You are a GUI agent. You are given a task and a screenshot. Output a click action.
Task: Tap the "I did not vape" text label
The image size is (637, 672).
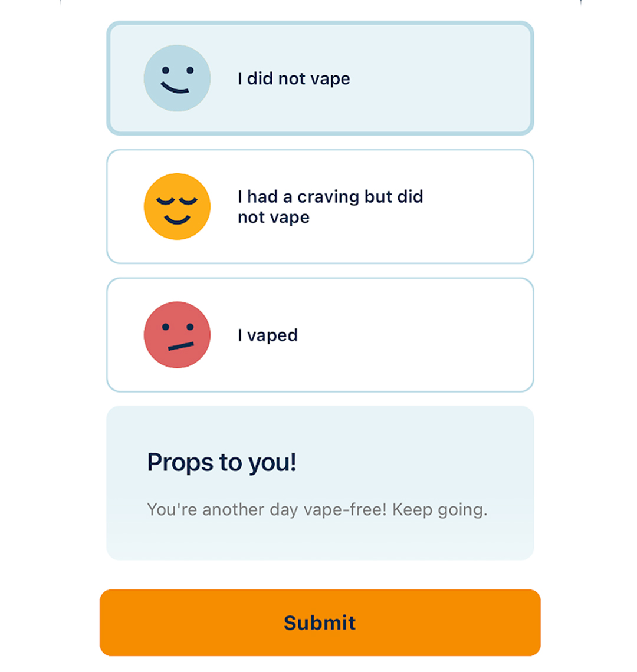[294, 78]
